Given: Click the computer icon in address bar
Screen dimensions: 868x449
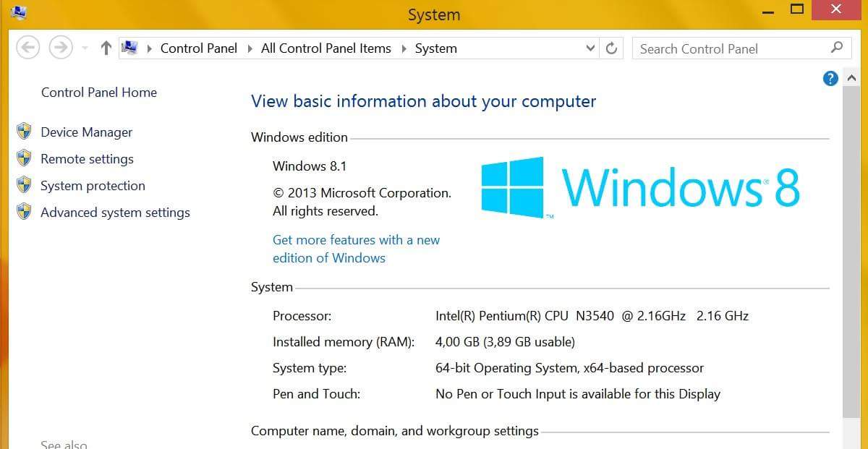Looking at the screenshot, I should click(129, 48).
